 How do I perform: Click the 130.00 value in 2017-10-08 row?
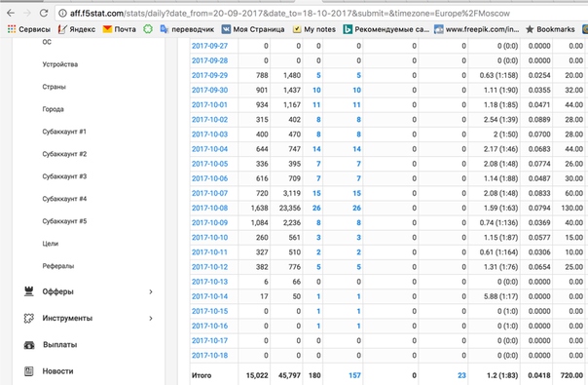point(571,208)
